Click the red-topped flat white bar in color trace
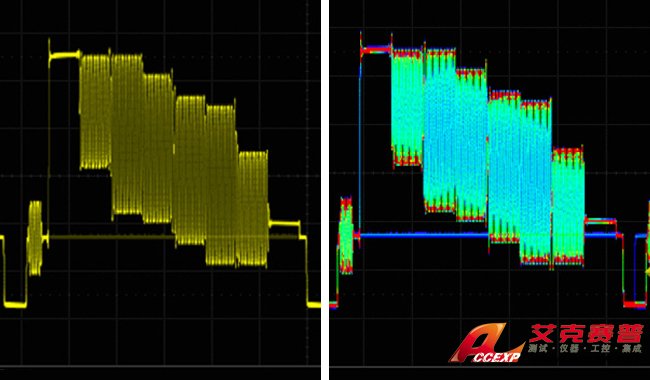The image size is (650, 380). pos(376,50)
